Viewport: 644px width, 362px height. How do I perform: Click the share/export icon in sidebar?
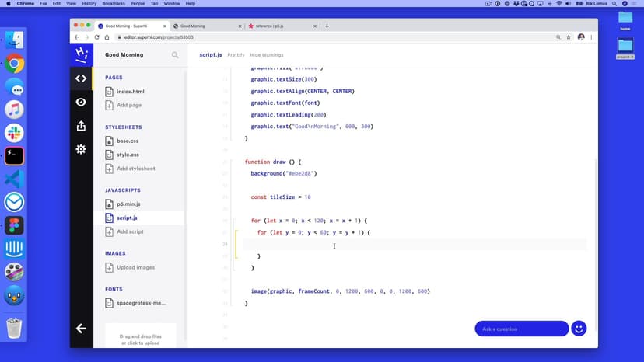[x=81, y=125]
